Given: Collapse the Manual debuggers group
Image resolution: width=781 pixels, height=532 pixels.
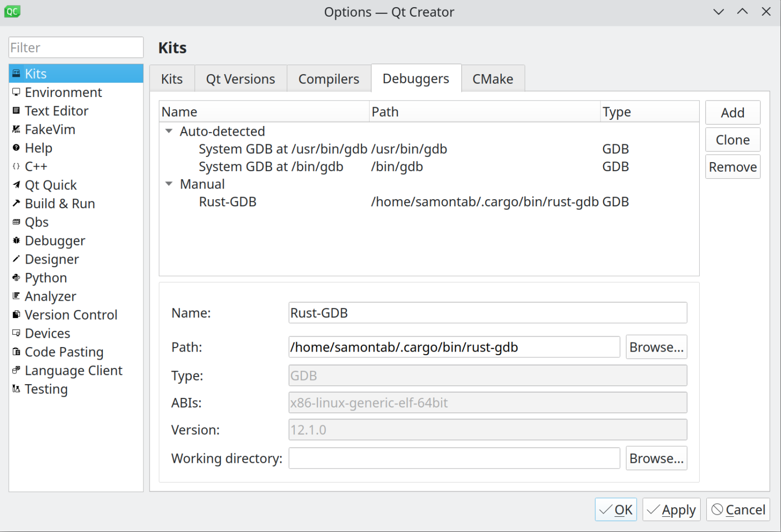Looking at the screenshot, I should coord(168,184).
